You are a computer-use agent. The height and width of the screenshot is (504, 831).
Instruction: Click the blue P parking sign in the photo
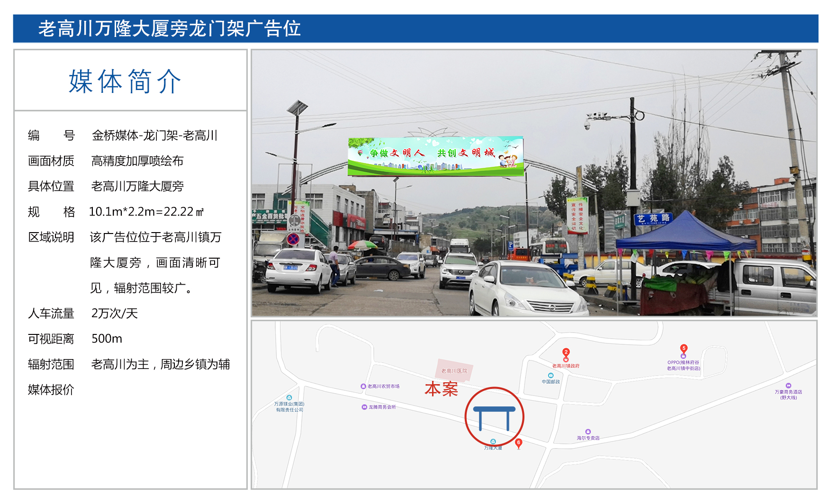coord(510,245)
